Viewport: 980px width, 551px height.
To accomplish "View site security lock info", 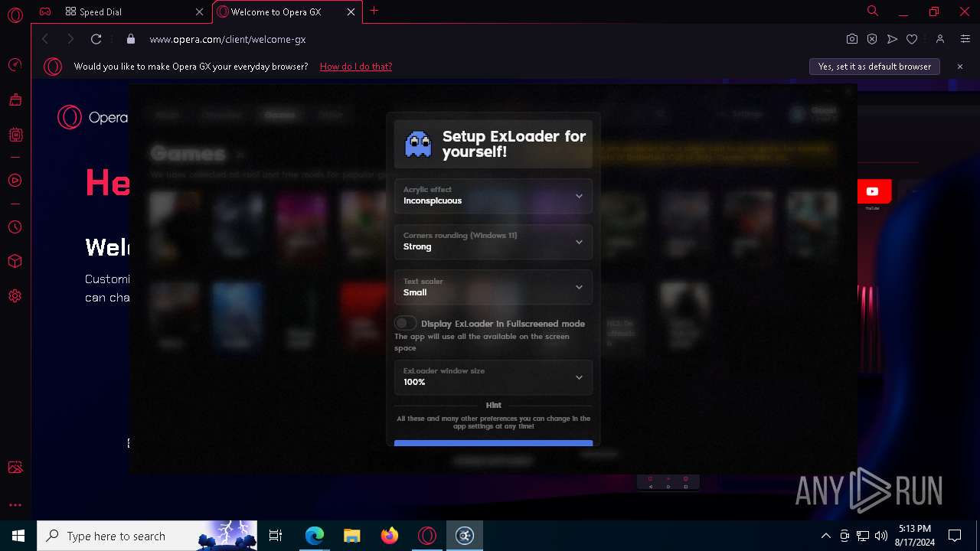I will [x=130, y=39].
